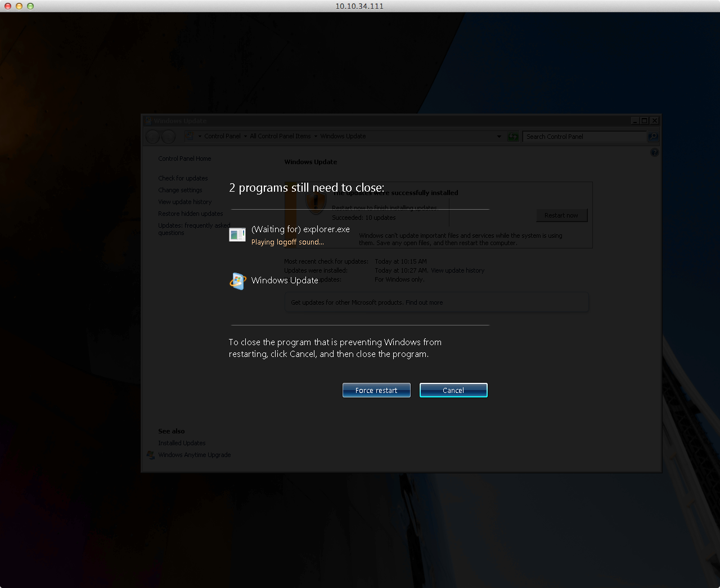Click 'Control Panel' breadcrumb in address bar
Screen dimensions: 720x588
222,136
